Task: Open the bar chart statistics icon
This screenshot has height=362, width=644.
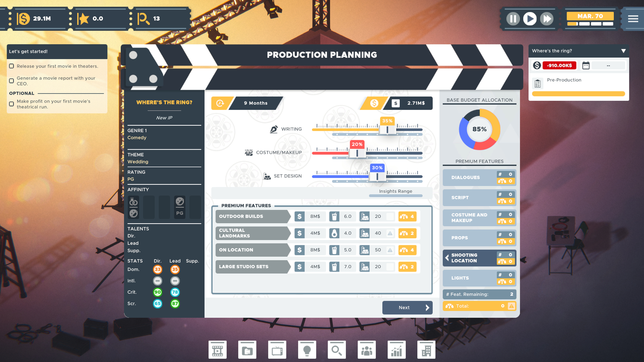Action: coord(396,350)
